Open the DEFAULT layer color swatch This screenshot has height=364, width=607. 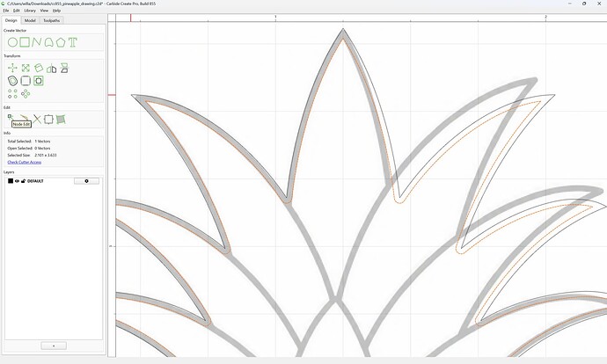pyautogui.click(x=11, y=181)
